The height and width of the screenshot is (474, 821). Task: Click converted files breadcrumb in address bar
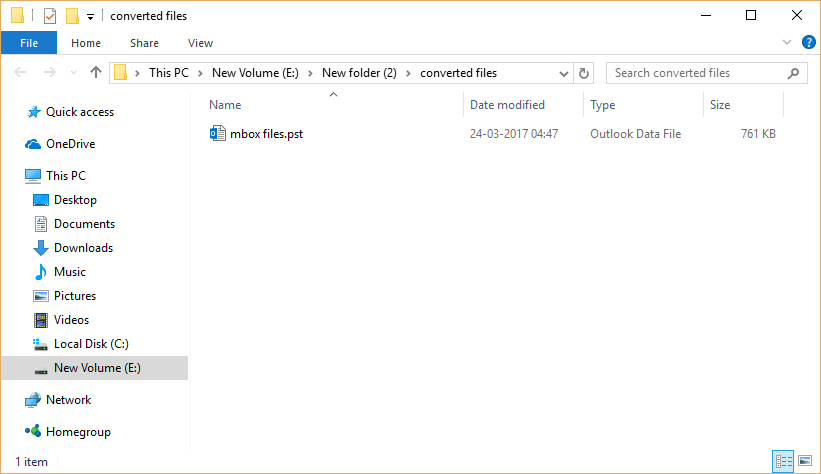tap(458, 73)
